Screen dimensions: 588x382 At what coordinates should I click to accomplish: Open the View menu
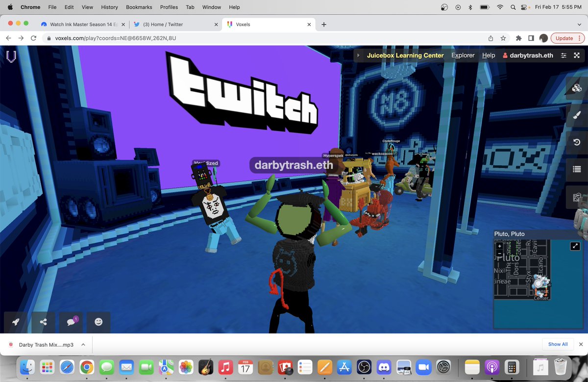pyautogui.click(x=87, y=7)
